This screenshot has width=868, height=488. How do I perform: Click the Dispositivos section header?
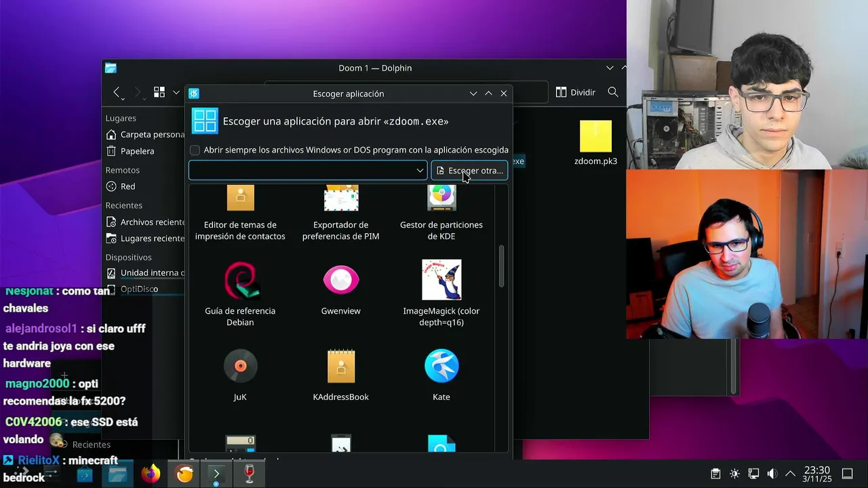pos(128,258)
